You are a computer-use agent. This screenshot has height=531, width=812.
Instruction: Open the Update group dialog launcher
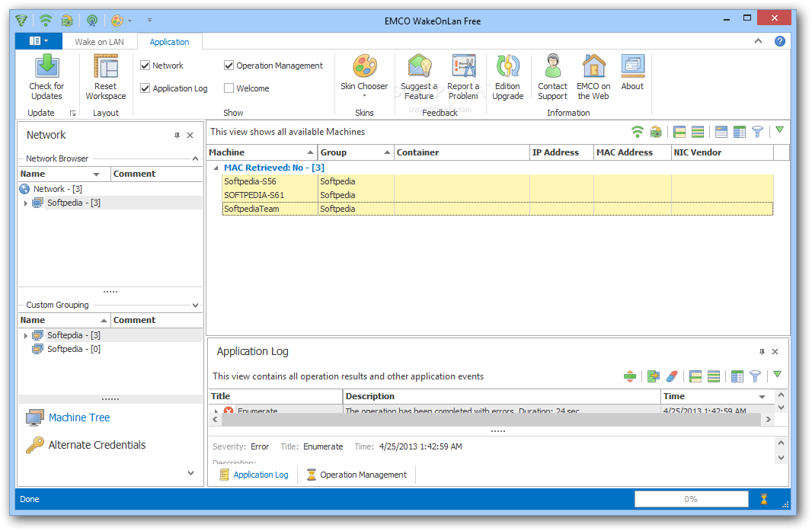click(x=72, y=113)
